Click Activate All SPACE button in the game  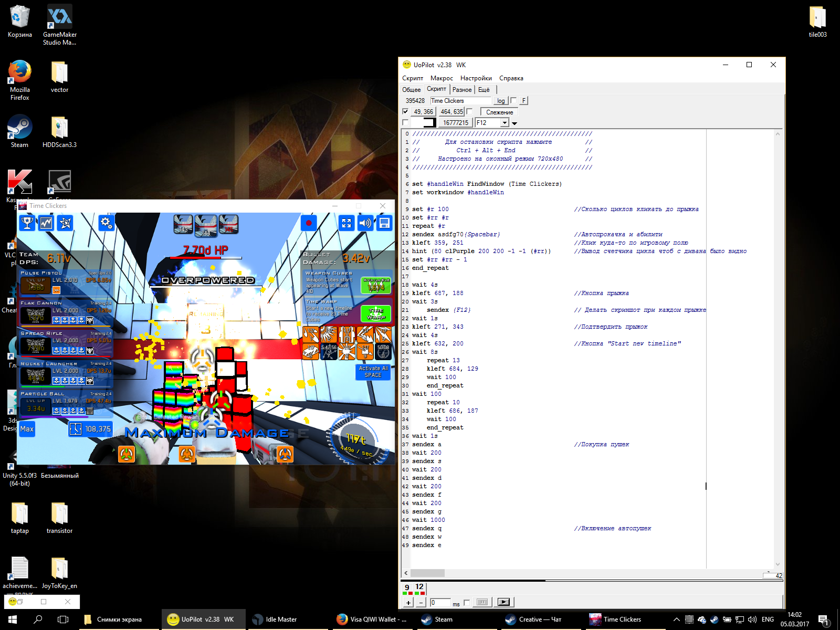tap(373, 372)
